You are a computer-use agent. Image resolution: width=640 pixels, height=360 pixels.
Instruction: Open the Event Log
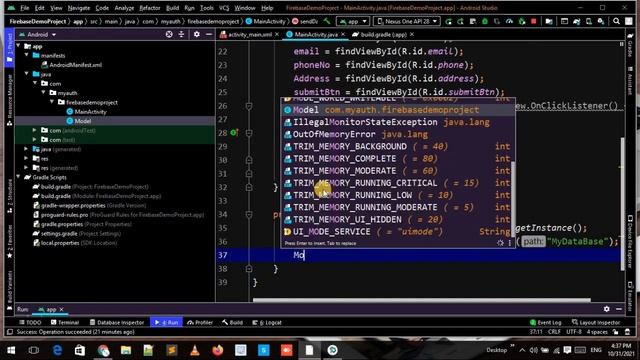point(545,322)
